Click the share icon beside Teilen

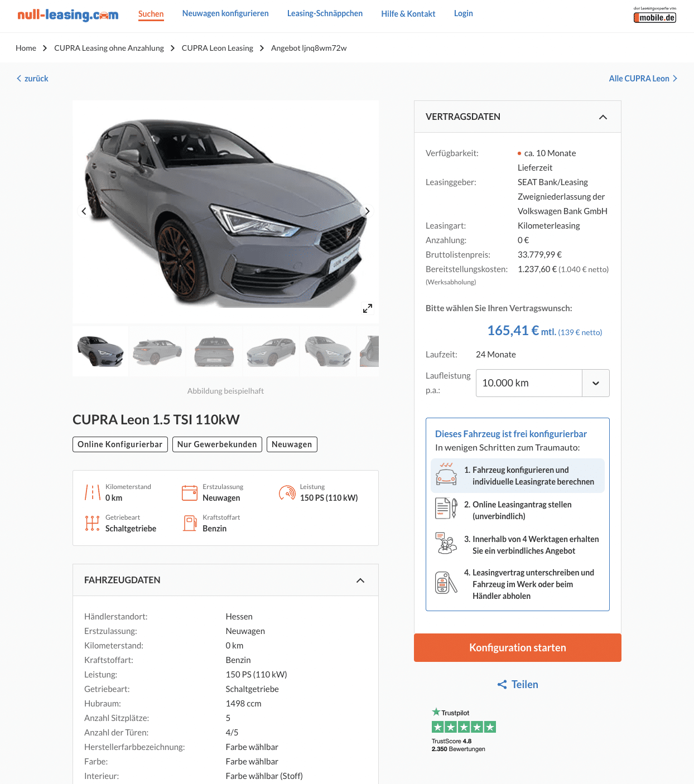[x=502, y=685]
